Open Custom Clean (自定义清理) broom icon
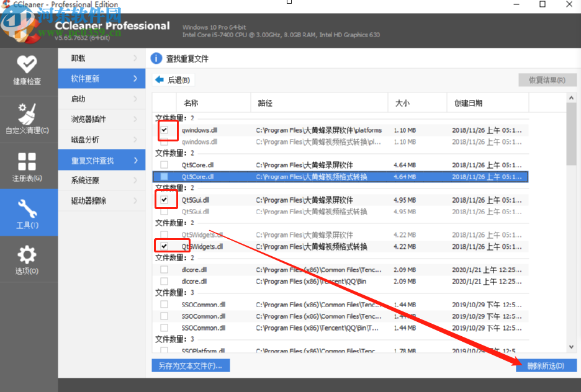The image size is (581, 392). pos(27,114)
